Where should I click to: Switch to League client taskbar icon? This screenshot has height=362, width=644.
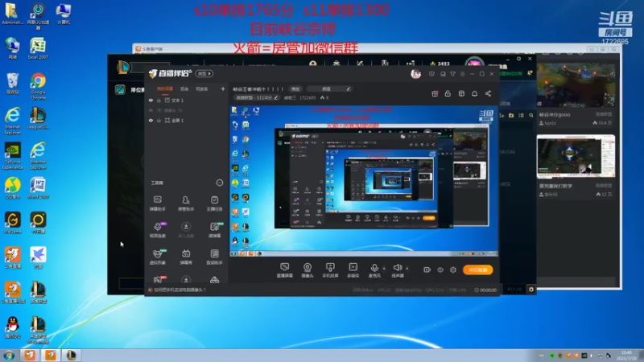(71, 355)
